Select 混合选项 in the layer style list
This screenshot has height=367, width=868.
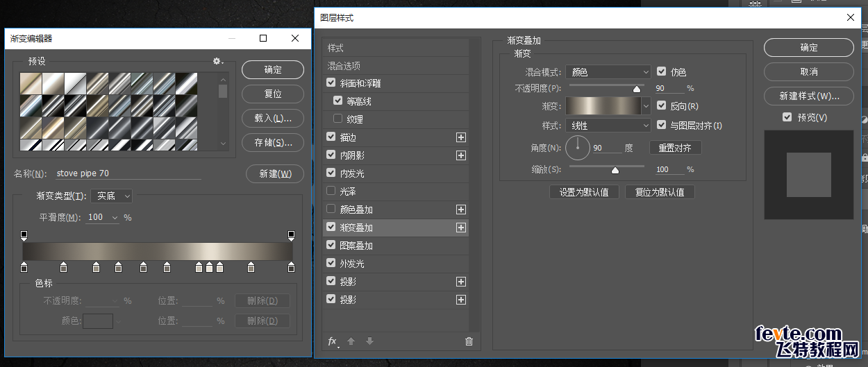[344, 66]
